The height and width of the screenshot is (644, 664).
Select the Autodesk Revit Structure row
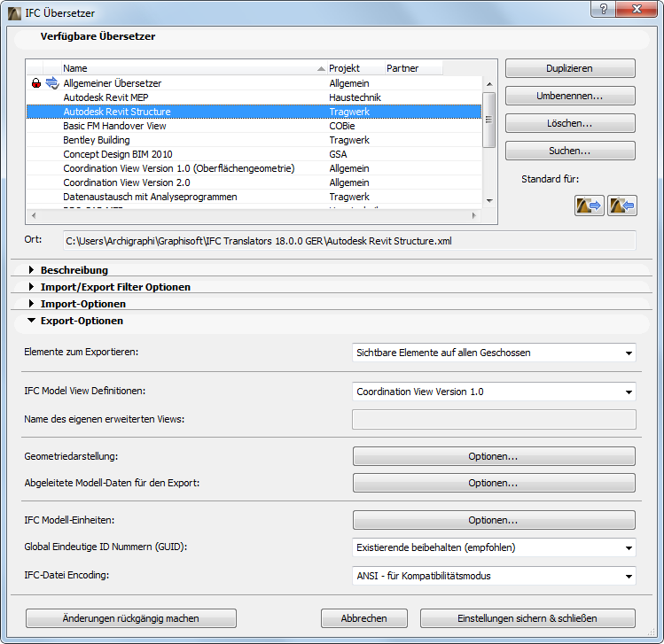click(x=254, y=112)
